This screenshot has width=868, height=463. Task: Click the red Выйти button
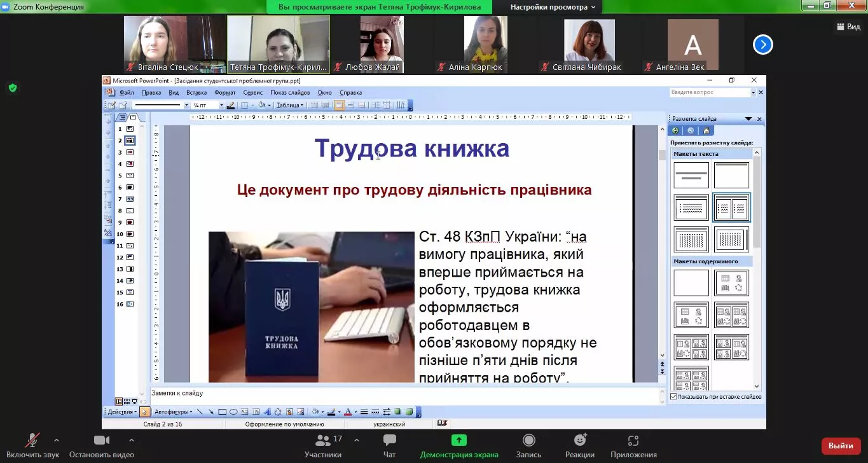[x=841, y=445]
